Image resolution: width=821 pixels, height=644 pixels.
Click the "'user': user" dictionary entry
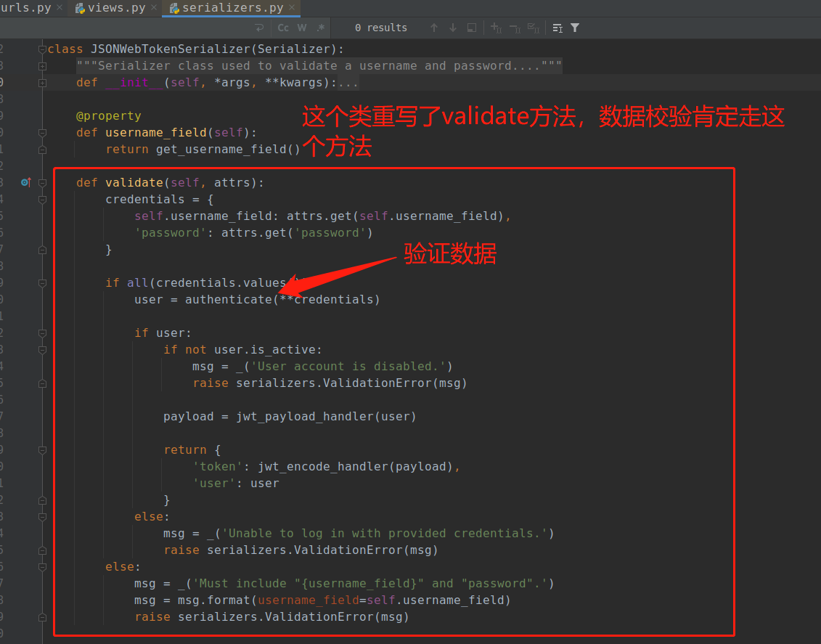pos(236,484)
